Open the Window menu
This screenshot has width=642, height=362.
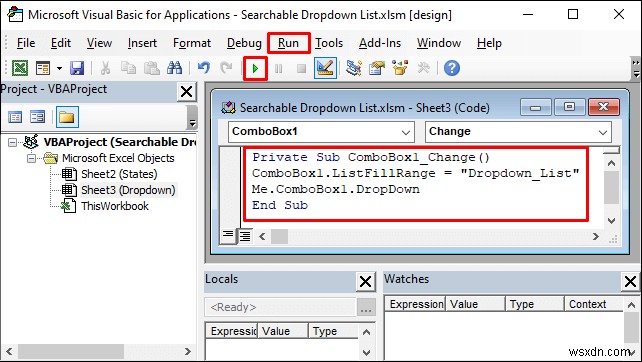439,43
